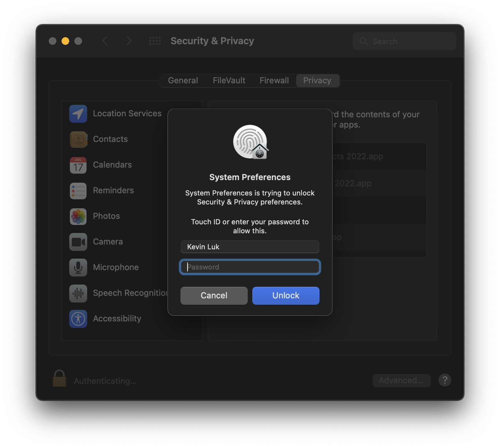Click the Touch ID fingerprint icon
This screenshot has width=500, height=448.
pos(250,142)
